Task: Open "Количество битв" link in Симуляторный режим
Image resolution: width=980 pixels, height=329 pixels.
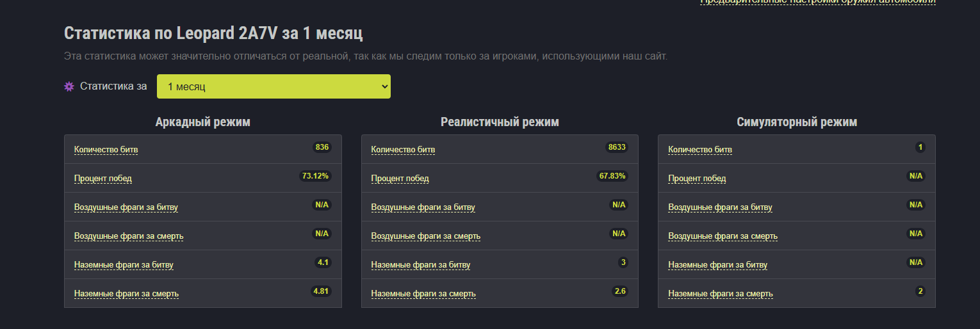Action: (x=700, y=150)
